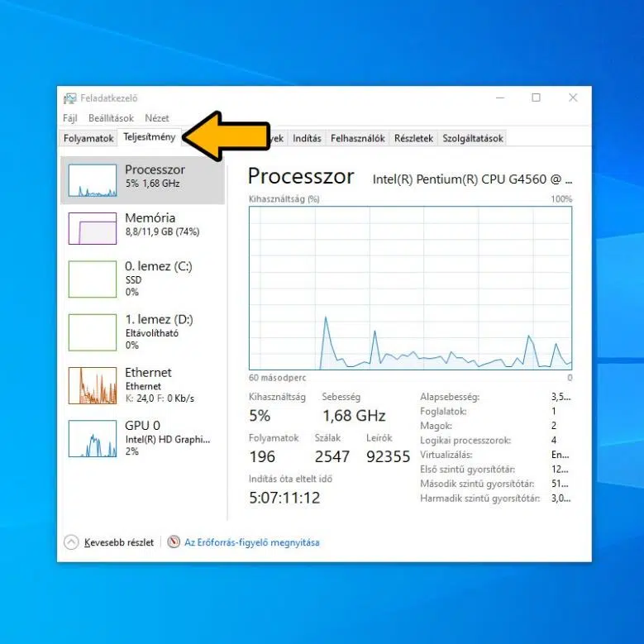Click the Intel(R) Pentium(R) CPU G4560 name

click(472, 179)
